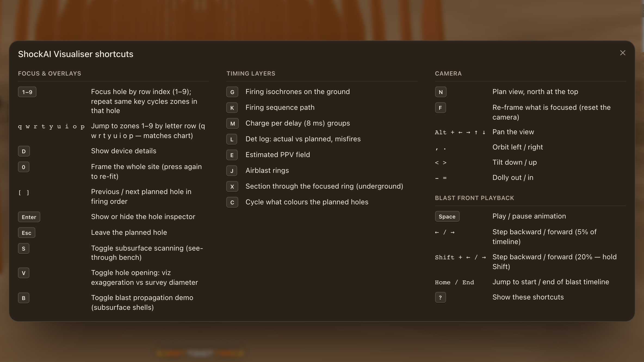
Task: Click the 'TIMING LAYERS' section heading
Action: (251, 74)
